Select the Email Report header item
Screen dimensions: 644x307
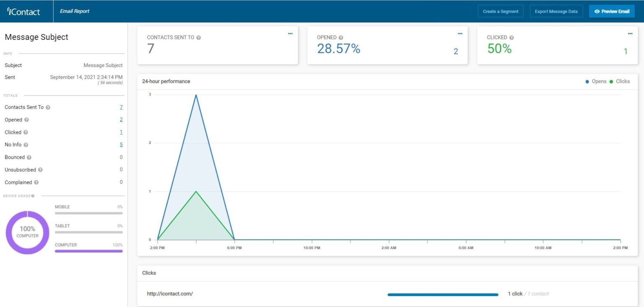[74, 11]
